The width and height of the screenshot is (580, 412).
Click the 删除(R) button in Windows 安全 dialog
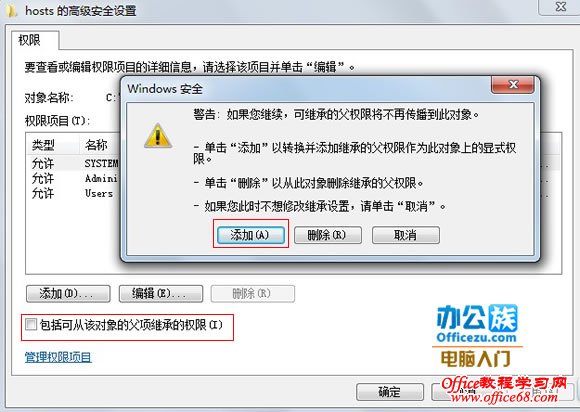pos(327,235)
